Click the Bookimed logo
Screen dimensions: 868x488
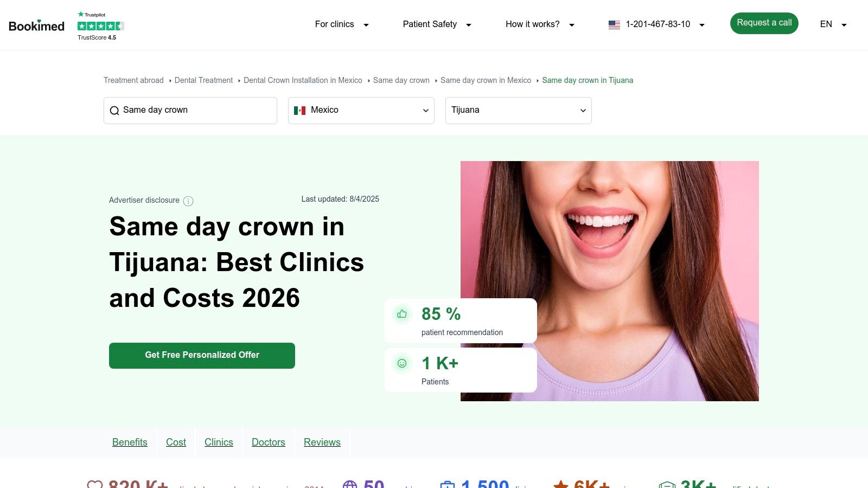tap(36, 25)
